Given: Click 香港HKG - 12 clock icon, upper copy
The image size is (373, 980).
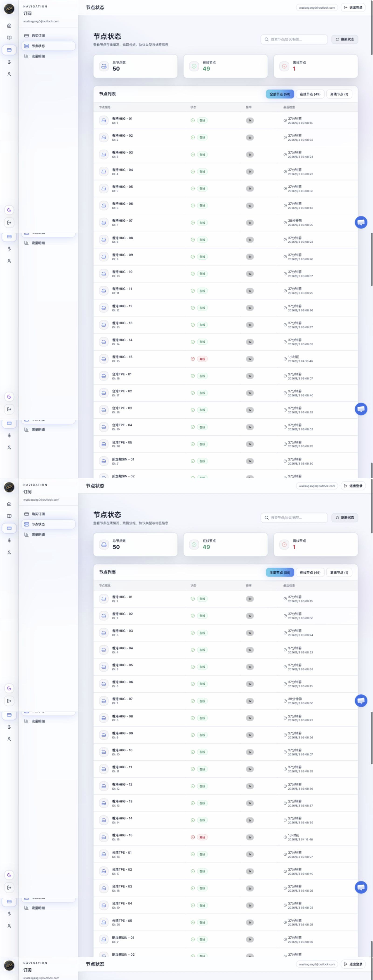Looking at the screenshot, I should [x=285, y=308].
